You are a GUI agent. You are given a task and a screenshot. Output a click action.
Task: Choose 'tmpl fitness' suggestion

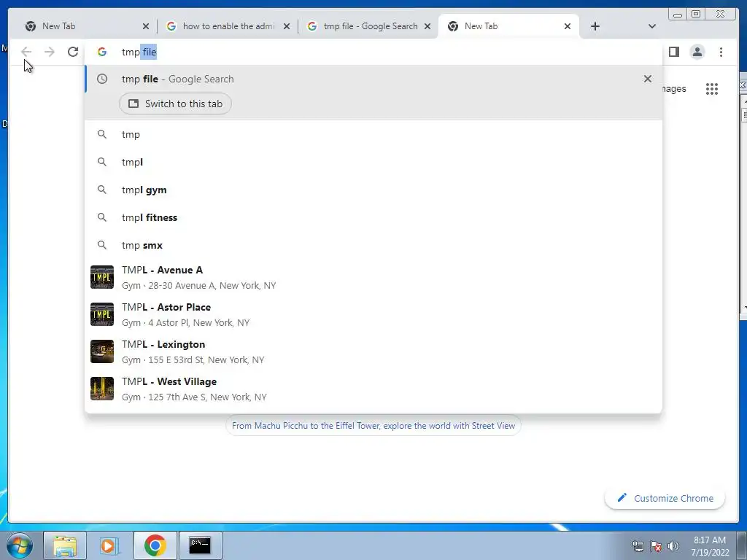click(373, 217)
